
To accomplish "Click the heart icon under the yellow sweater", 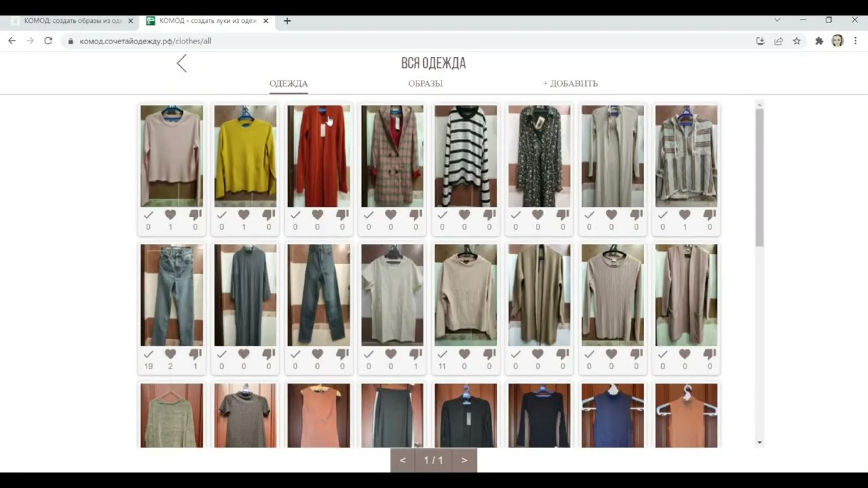I will [244, 215].
